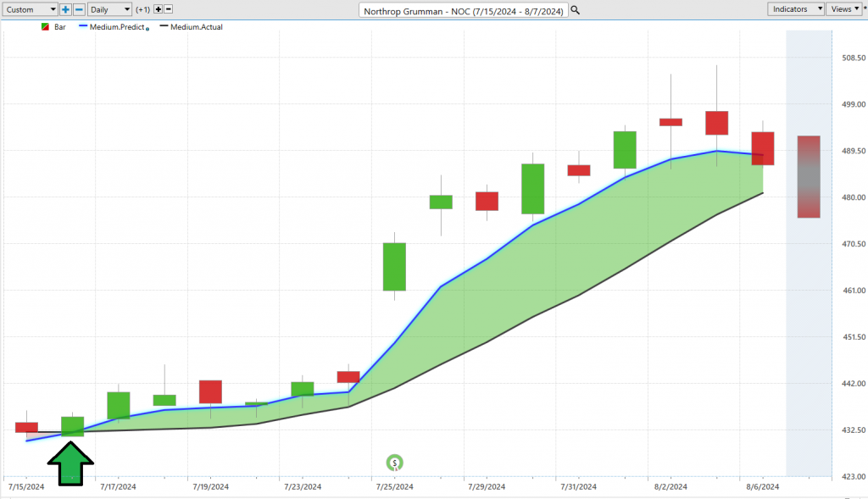This screenshot has width=868, height=499.
Task: Click the 8/6/2024 date axis label
Action: pyautogui.click(x=762, y=487)
